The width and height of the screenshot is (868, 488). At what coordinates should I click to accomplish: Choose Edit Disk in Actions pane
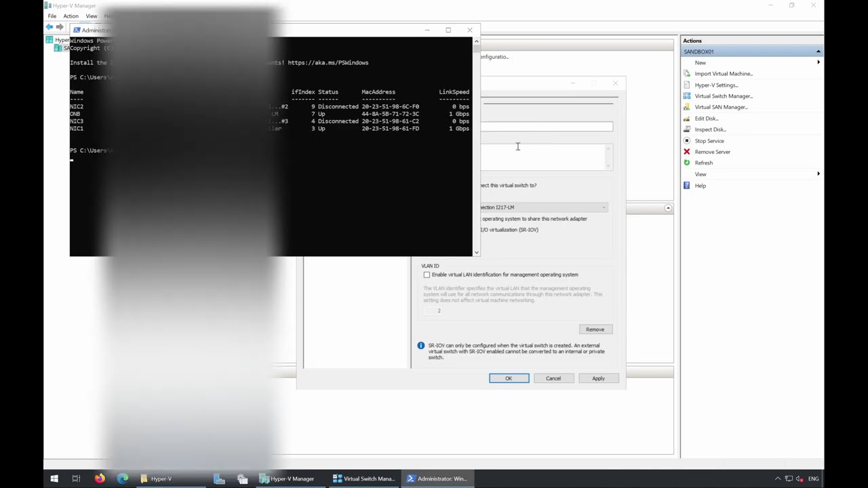coord(707,119)
